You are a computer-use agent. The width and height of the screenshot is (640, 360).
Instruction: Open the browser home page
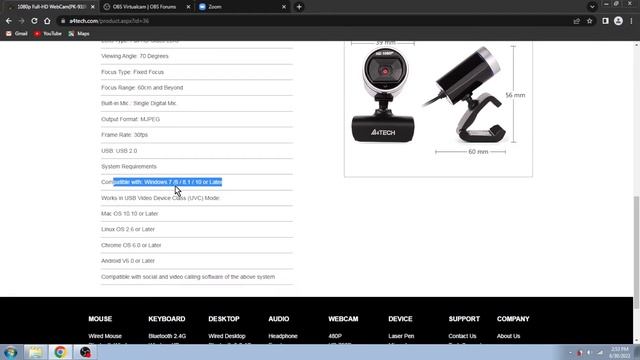tap(47, 21)
